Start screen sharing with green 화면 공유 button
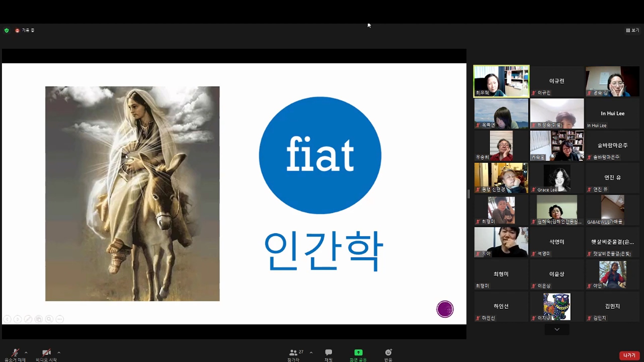This screenshot has height=362, width=644. (x=358, y=355)
